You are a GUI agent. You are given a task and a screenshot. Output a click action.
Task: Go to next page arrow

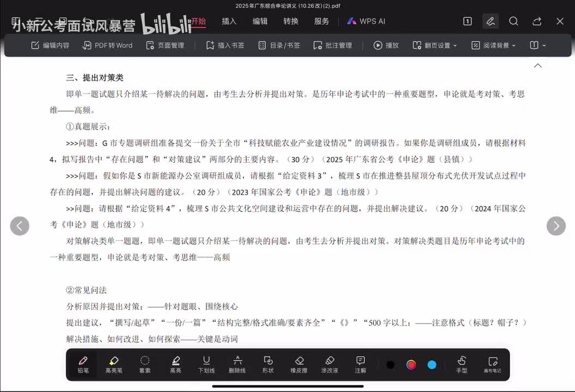pyautogui.click(x=556, y=226)
